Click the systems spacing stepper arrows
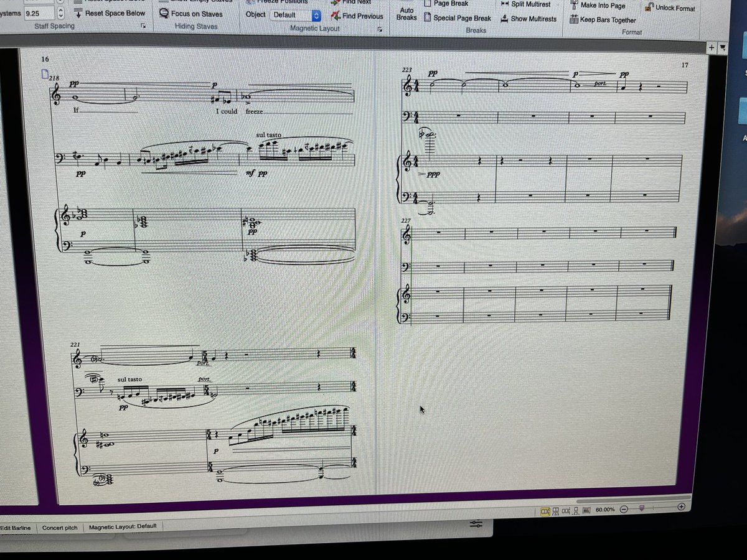The width and height of the screenshot is (747, 560). click(x=60, y=12)
